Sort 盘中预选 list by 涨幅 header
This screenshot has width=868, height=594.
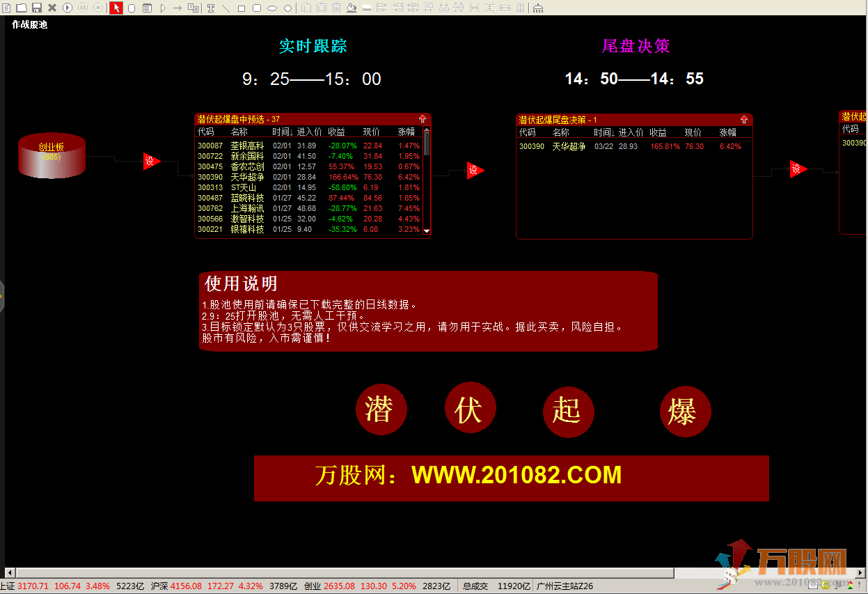pyautogui.click(x=406, y=132)
